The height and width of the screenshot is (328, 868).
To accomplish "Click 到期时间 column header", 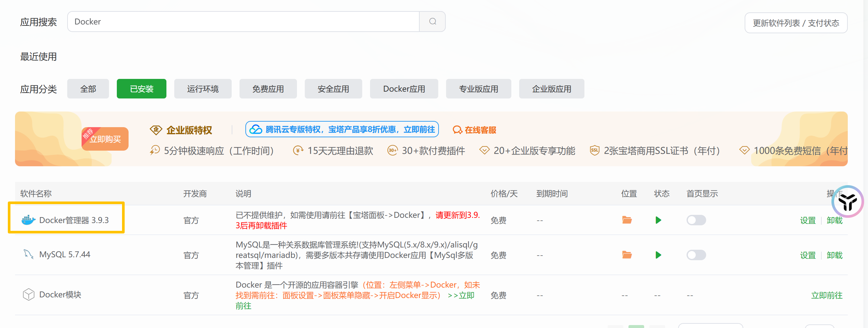I will (552, 194).
